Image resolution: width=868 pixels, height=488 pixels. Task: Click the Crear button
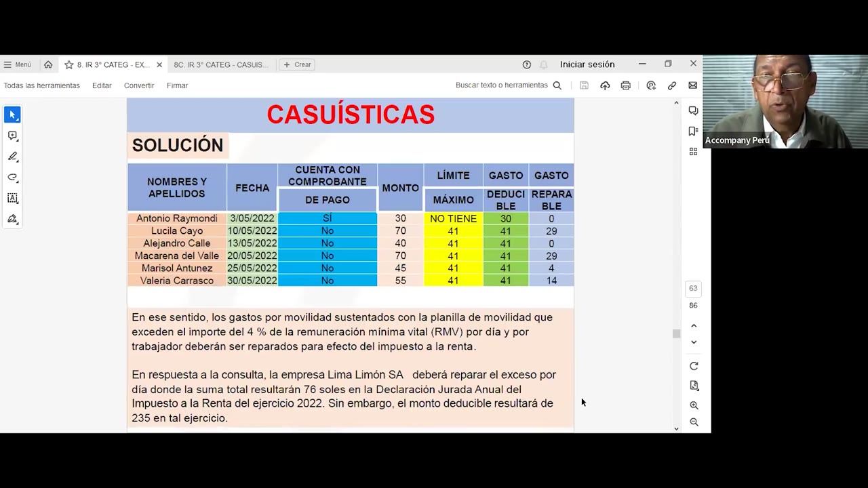pyautogui.click(x=296, y=64)
